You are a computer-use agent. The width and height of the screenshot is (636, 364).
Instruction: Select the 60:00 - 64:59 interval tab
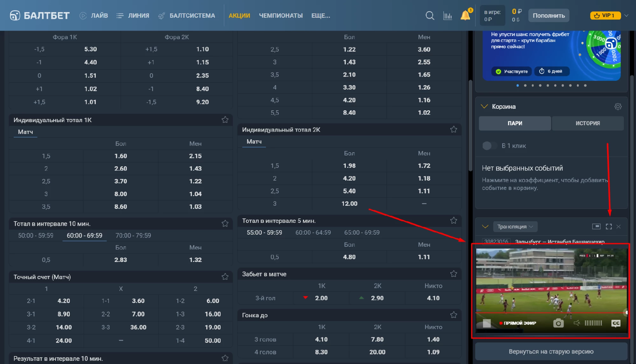tap(313, 232)
